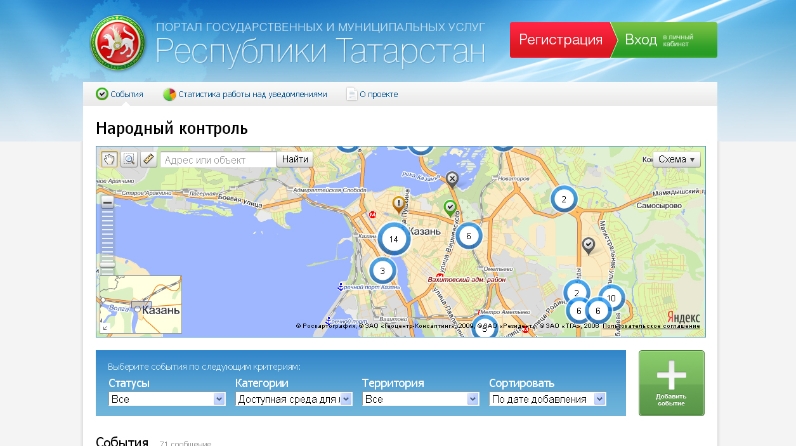
Task: Click the red Регистрация button
Action: click(559, 40)
